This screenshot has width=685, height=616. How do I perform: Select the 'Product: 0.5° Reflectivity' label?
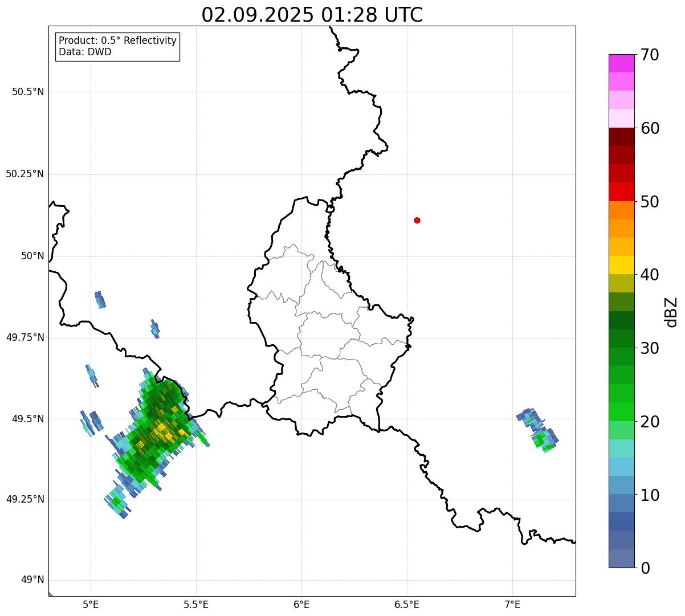pos(118,40)
